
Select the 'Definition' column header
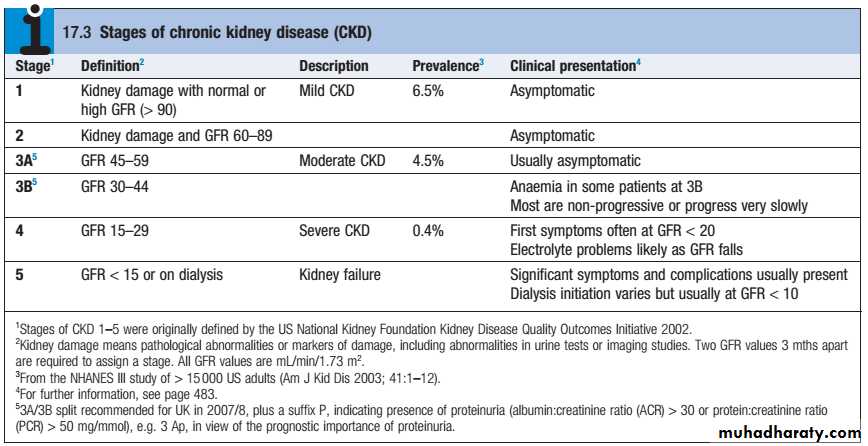coord(112,66)
